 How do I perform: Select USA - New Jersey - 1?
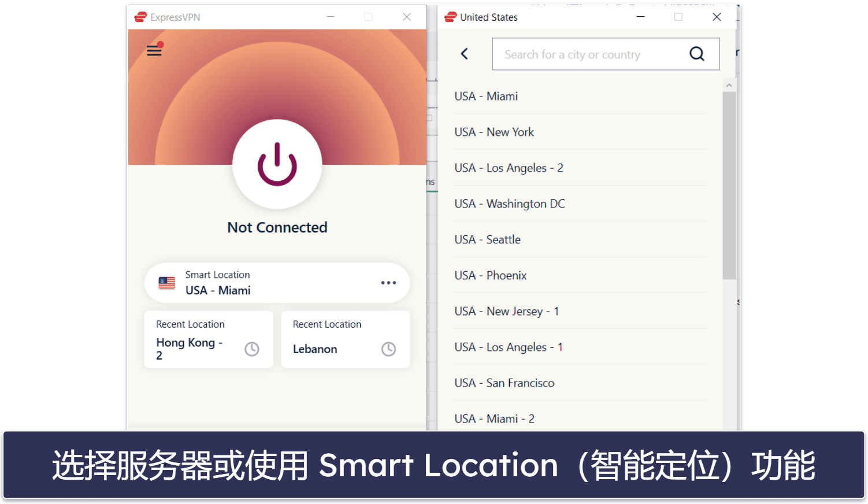point(580,312)
